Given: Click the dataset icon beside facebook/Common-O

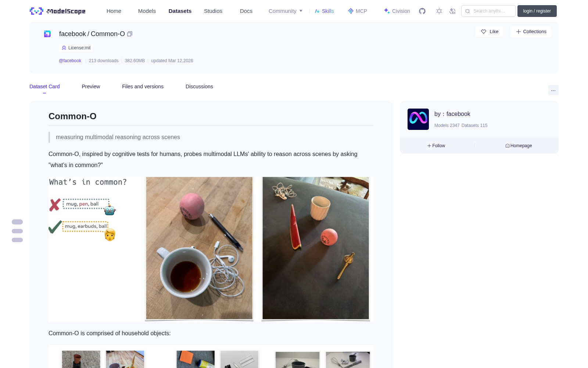Looking at the screenshot, I should pos(47,34).
